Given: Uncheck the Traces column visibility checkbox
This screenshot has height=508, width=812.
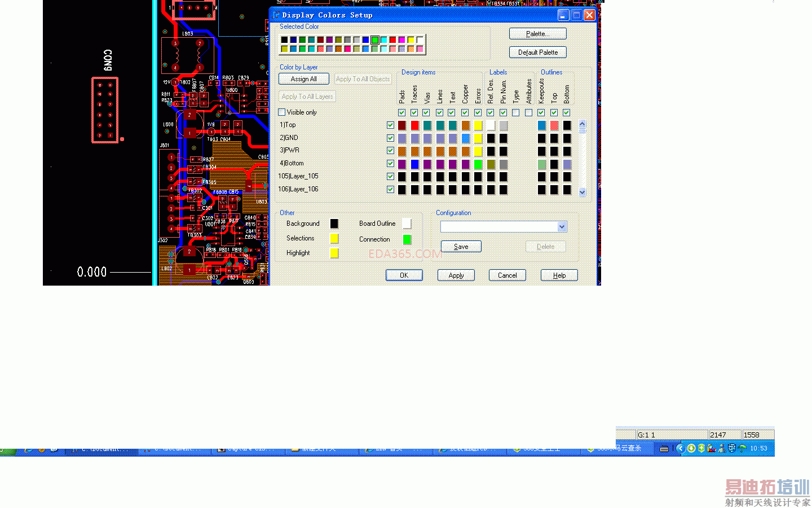Looking at the screenshot, I should (x=414, y=113).
